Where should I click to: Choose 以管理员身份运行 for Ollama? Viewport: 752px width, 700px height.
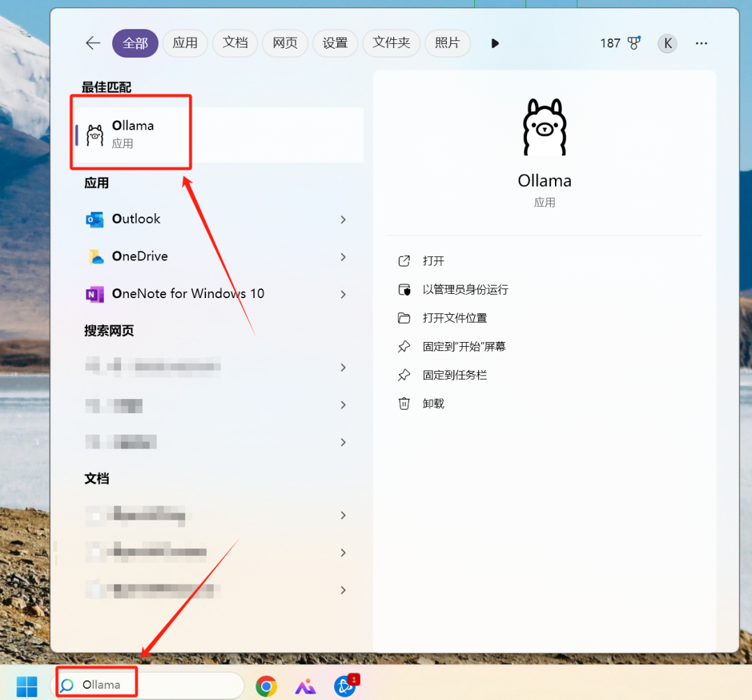click(x=465, y=289)
